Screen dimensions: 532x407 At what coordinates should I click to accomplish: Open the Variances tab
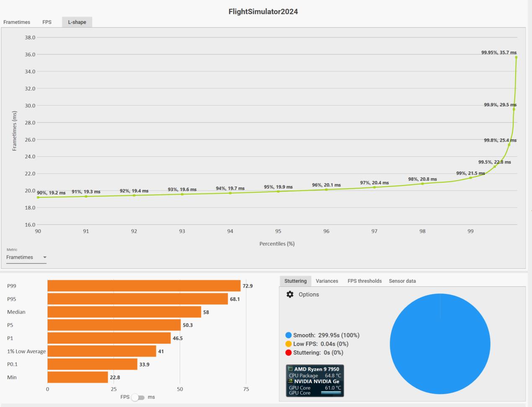(327, 281)
